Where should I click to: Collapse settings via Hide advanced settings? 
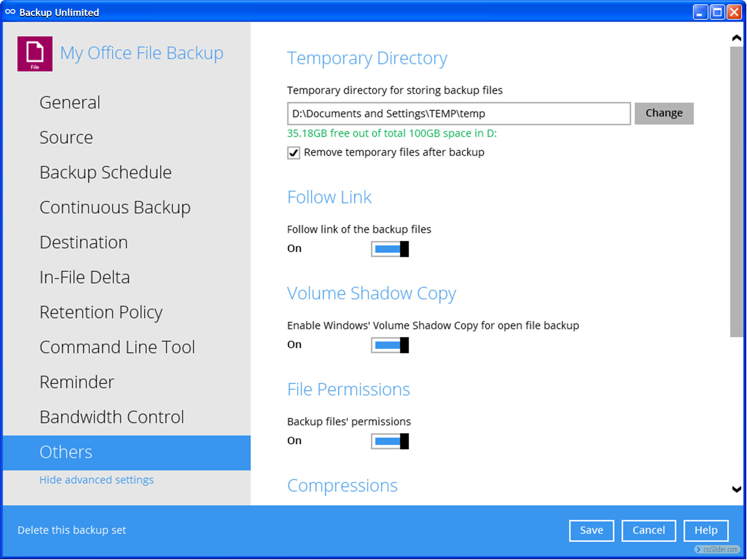(x=96, y=480)
